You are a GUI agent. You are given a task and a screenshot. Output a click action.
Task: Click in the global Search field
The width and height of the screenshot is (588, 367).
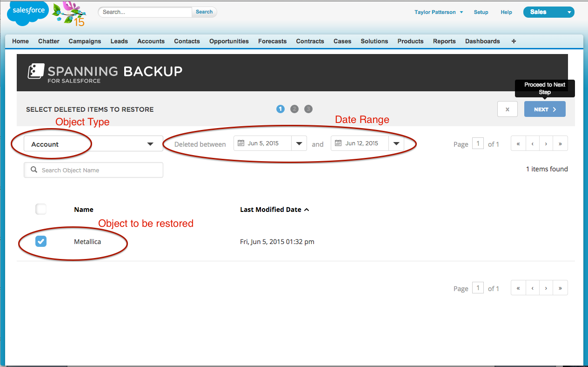pyautogui.click(x=145, y=12)
